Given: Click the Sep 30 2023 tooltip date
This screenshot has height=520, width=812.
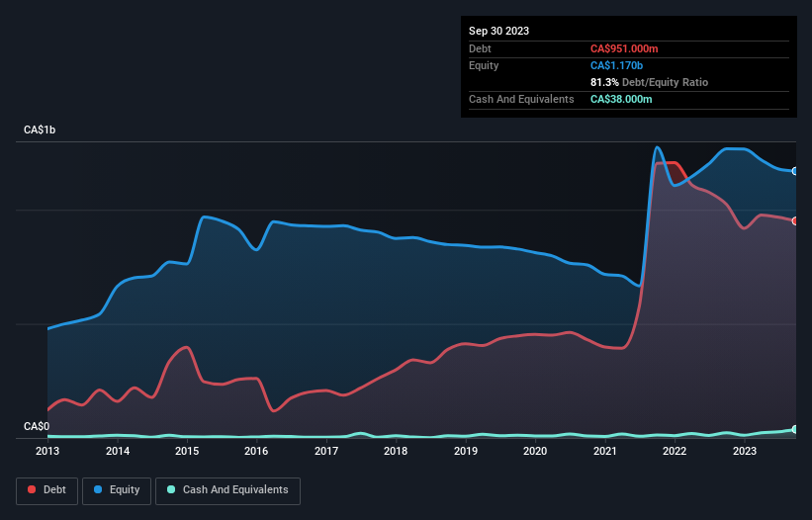Looking at the screenshot, I should coord(498,31).
